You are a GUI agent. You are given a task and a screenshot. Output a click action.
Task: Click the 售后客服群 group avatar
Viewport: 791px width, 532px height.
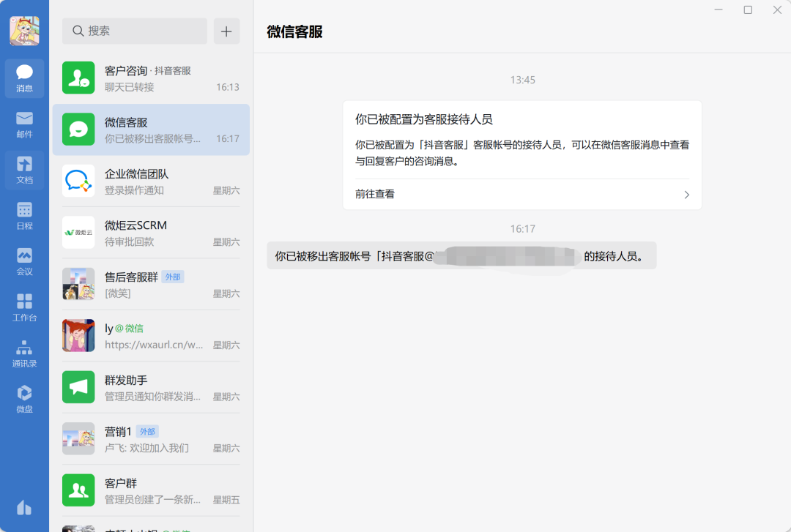(x=78, y=283)
